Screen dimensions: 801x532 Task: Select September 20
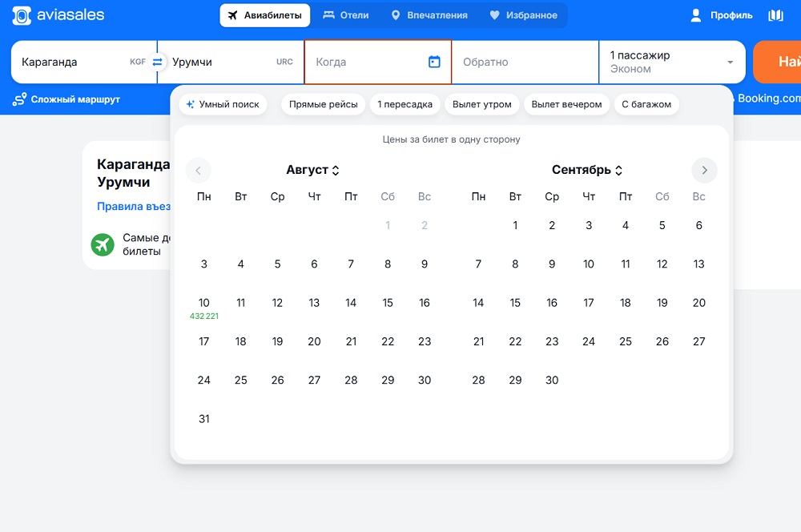[x=698, y=303]
